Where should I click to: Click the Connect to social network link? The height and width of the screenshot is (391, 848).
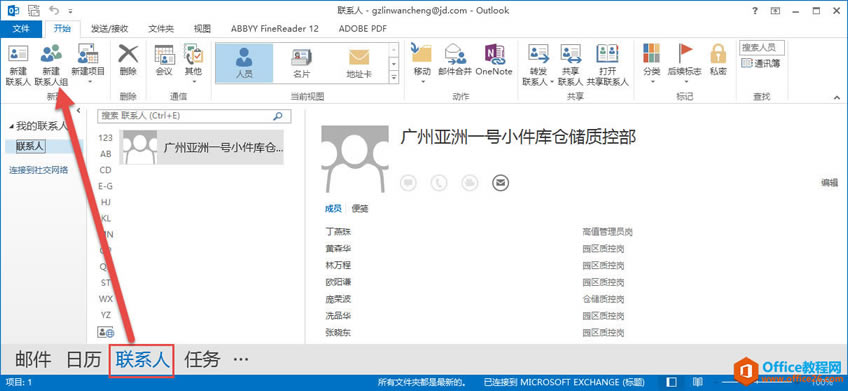click(38, 170)
